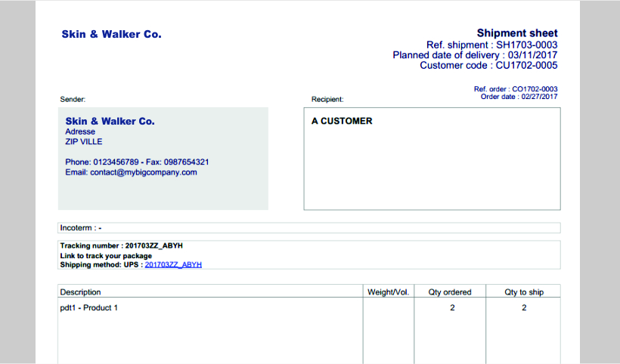620x364 pixels.
Task: Click the Shipment sheet title
Action: (x=517, y=33)
